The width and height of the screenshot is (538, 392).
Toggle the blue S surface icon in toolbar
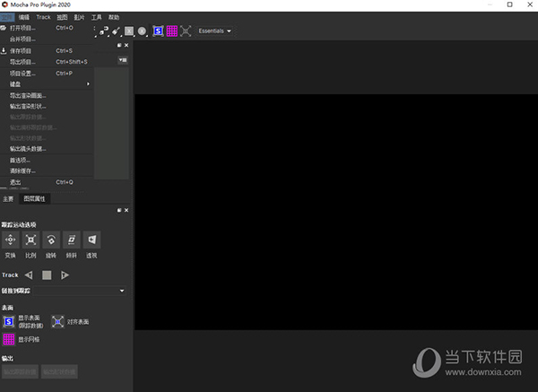coord(158,31)
